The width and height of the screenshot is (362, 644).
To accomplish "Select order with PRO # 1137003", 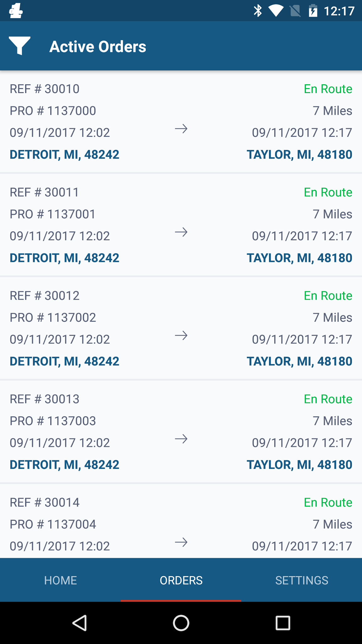I will point(53,421).
